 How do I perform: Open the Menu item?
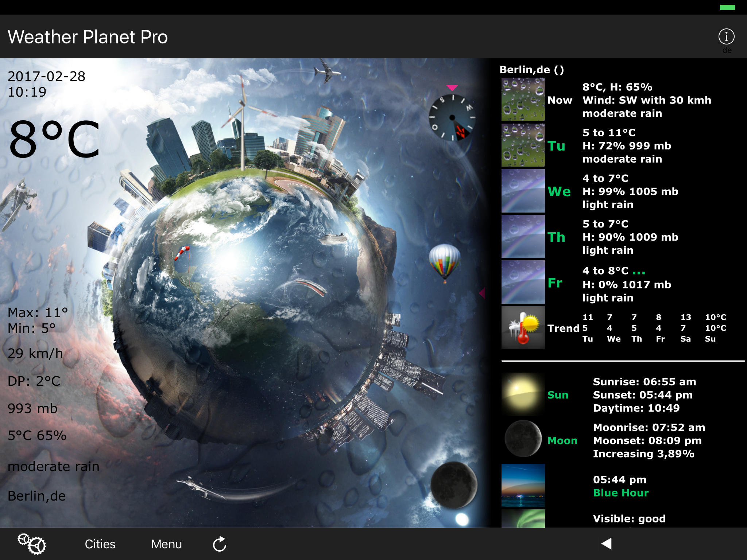pos(166,544)
